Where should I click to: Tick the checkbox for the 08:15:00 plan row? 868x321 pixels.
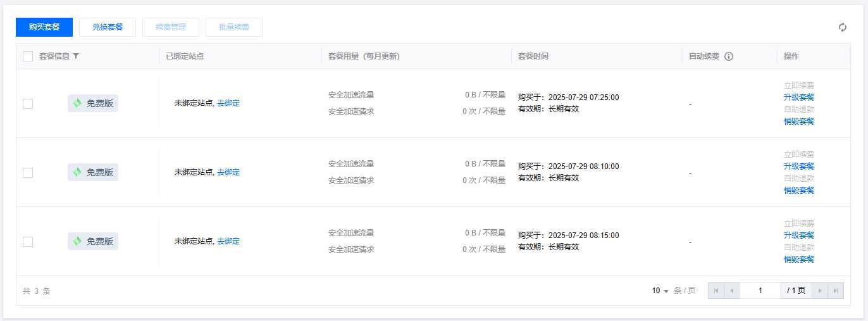pyautogui.click(x=28, y=242)
